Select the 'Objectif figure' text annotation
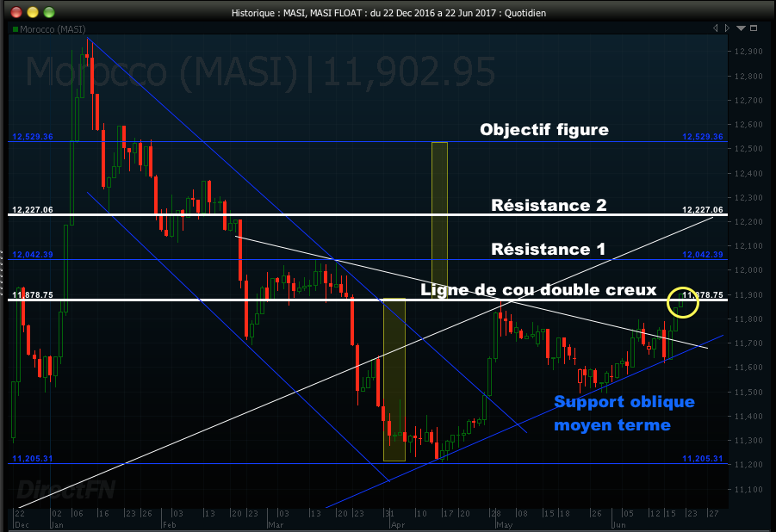 [544, 130]
